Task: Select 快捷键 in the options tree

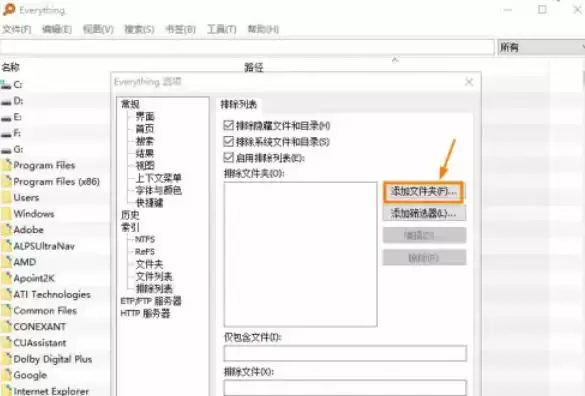Action: pyautogui.click(x=149, y=203)
